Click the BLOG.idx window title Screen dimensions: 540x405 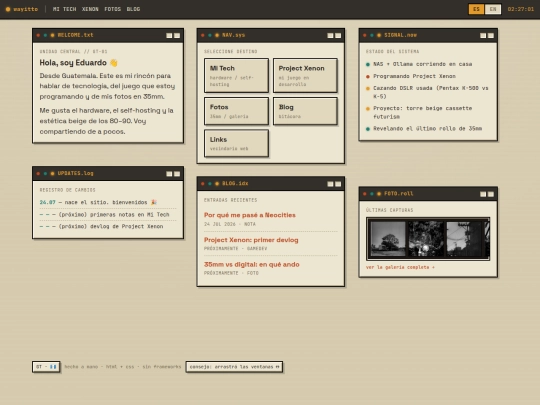[x=235, y=184]
